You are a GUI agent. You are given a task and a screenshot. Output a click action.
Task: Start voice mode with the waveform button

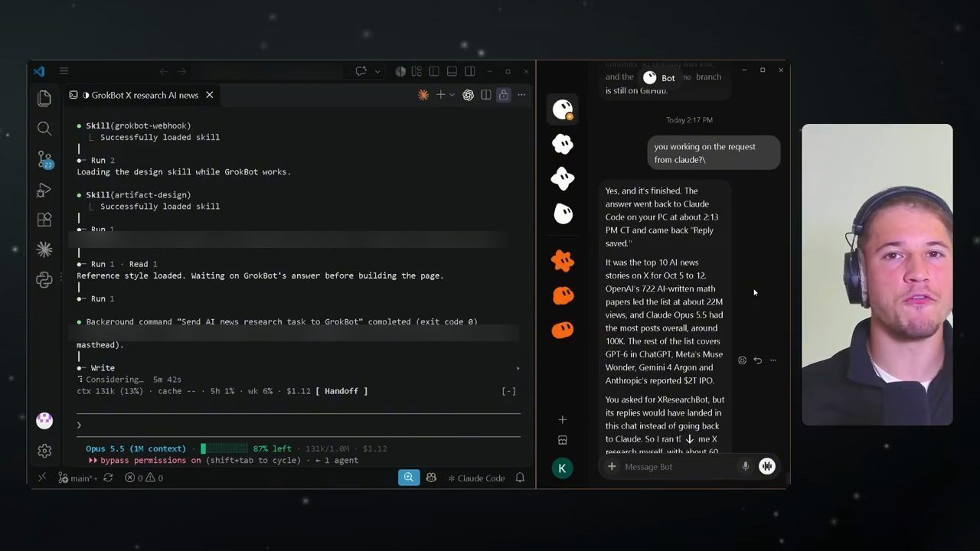[766, 467]
